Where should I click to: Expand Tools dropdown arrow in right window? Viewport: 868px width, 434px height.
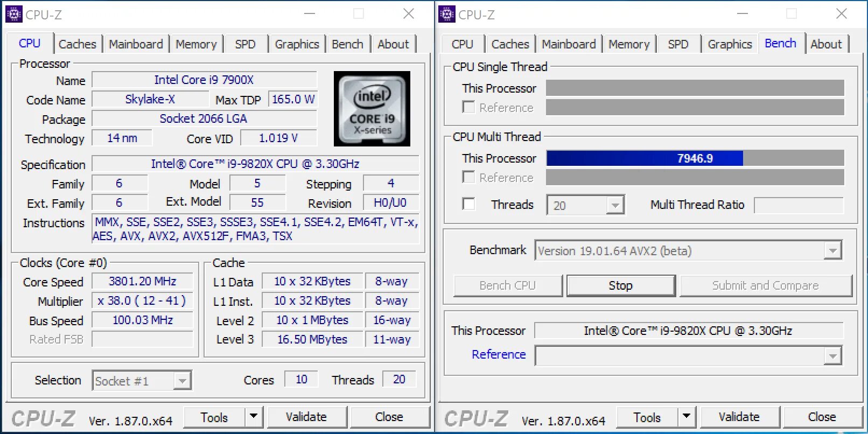(686, 417)
